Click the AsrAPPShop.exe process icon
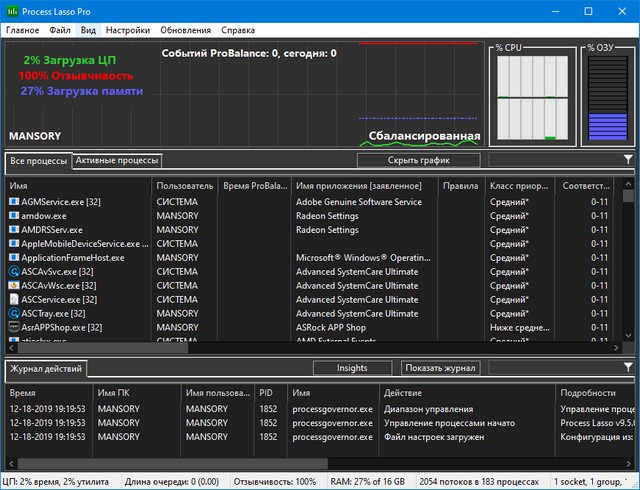 click(14, 328)
